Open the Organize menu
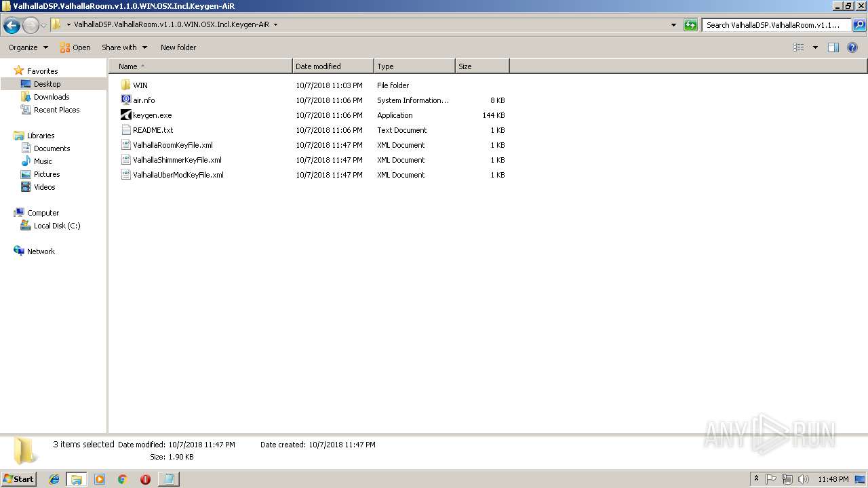Viewport: 868px width, 488px height. 28,47
